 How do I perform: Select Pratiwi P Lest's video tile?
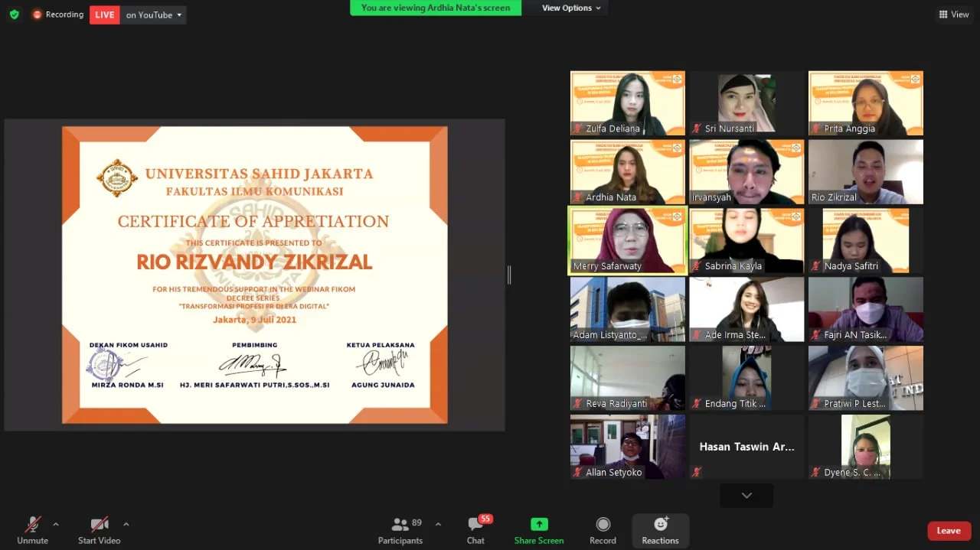point(866,378)
